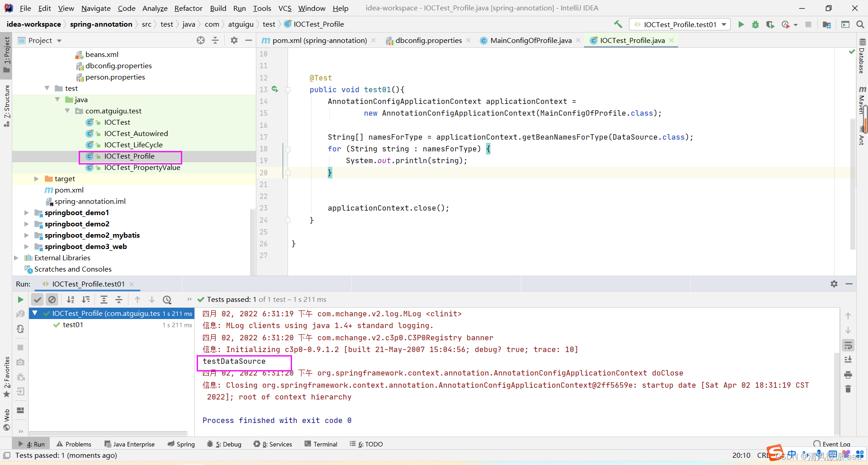
Task: Open the run configuration dropdown
Action: 679,24
